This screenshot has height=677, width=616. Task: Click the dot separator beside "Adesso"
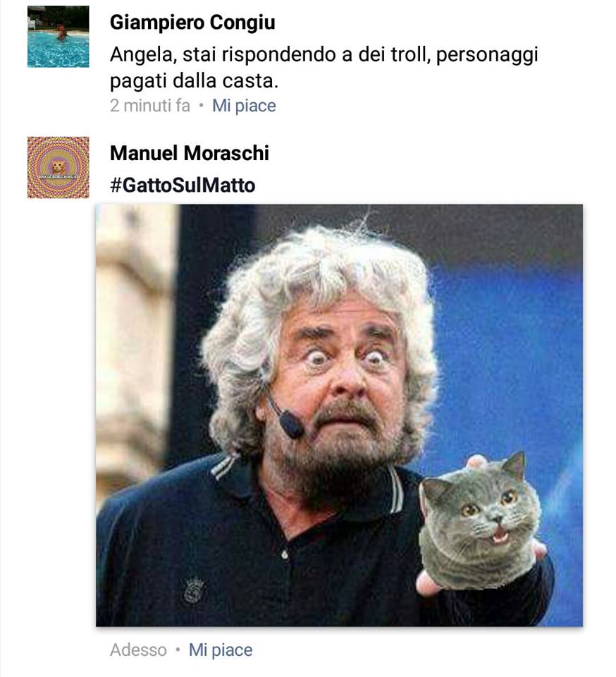(x=178, y=649)
